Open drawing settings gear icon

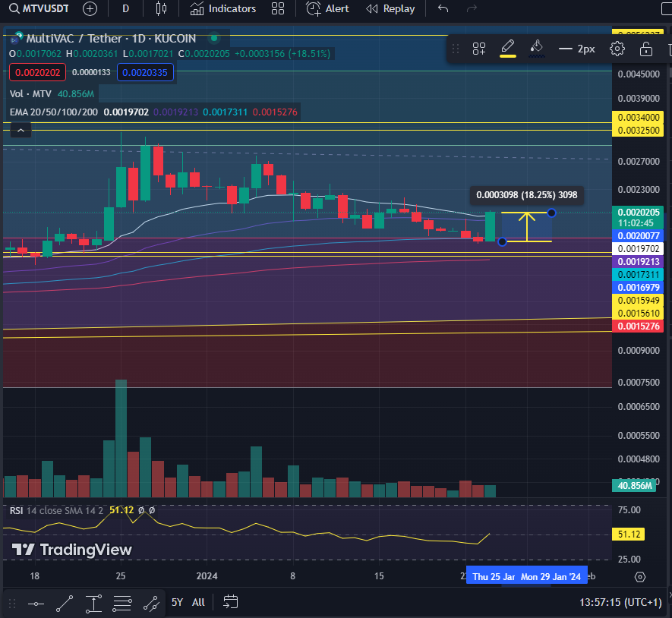(617, 49)
